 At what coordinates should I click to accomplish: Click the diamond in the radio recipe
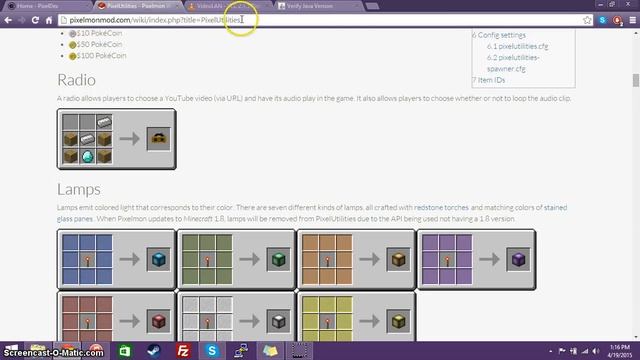[87, 156]
